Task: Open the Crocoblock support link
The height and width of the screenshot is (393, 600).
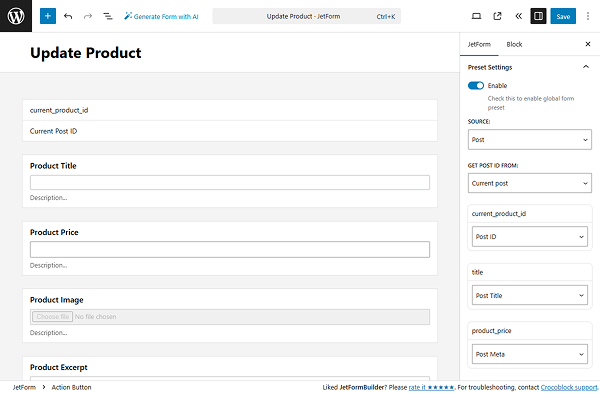Action: pyautogui.click(x=569, y=387)
